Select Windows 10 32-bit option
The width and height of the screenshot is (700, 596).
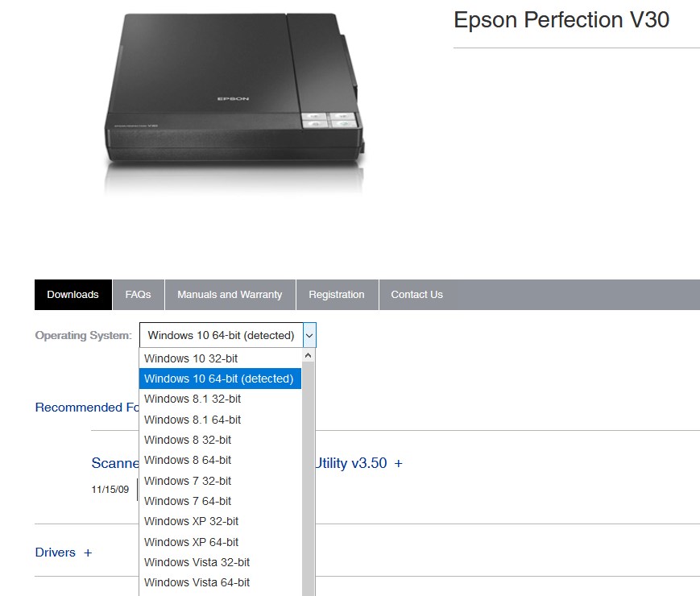[x=220, y=358]
